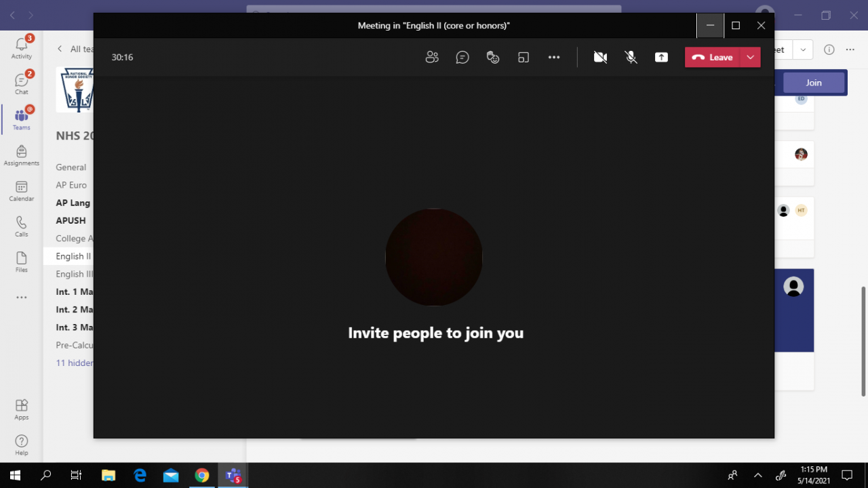
Task: Open Activity in the Teams sidebar
Action: pyautogui.click(x=22, y=47)
